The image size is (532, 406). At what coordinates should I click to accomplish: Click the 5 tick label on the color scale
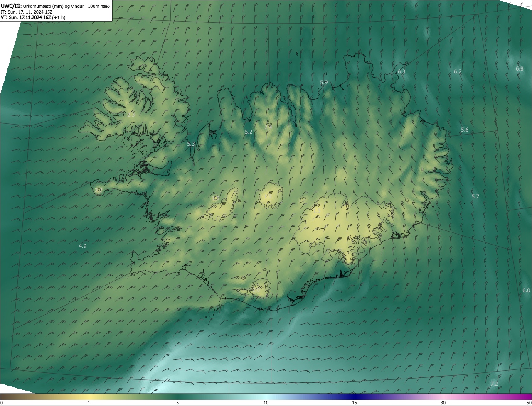pos(177,403)
